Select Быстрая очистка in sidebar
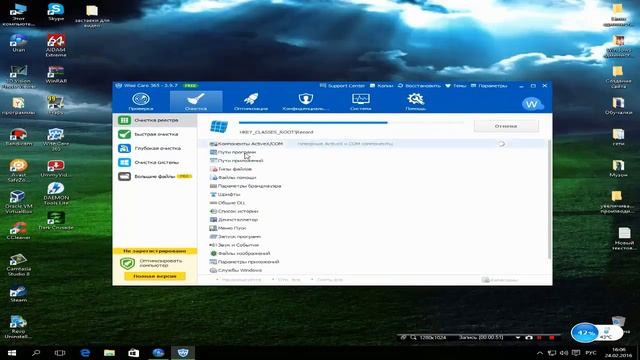Screen dimensions: 640x360 point(155,134)
